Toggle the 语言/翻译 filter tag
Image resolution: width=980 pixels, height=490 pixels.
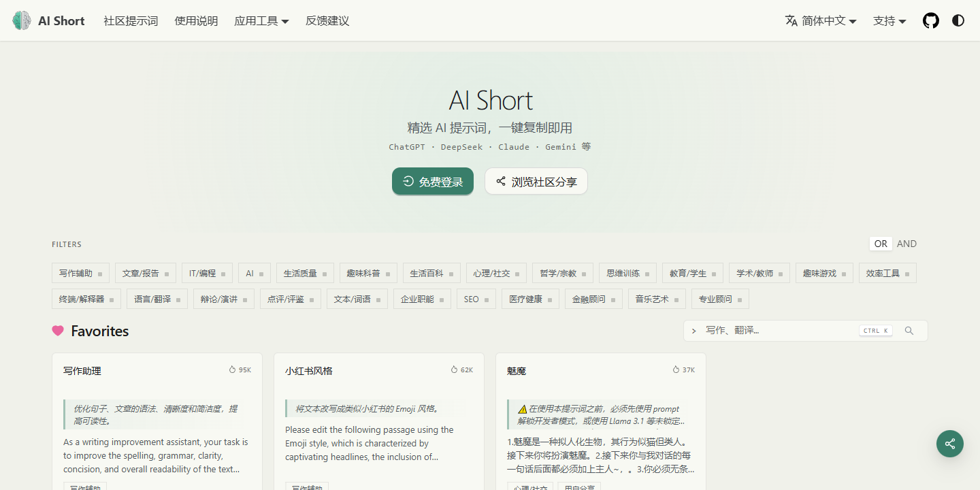pyautogui.click(x=157, y=299)
